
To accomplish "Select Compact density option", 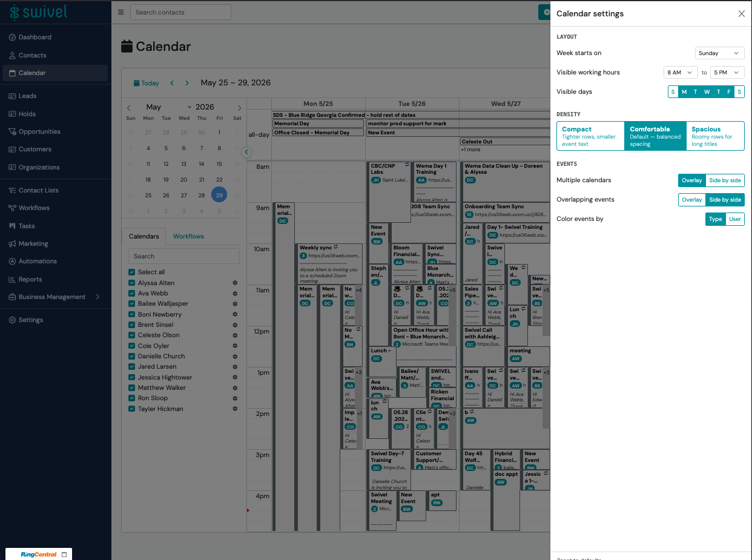I will tap(590, 136).
